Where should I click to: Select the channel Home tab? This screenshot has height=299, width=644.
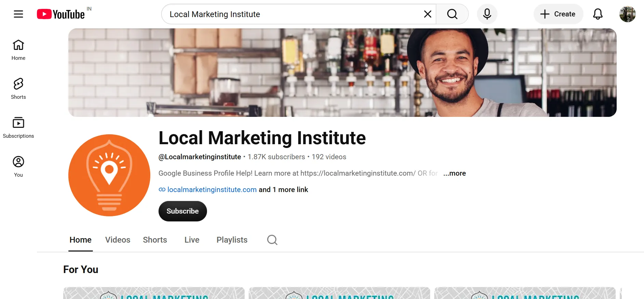[x=81, y=240]
